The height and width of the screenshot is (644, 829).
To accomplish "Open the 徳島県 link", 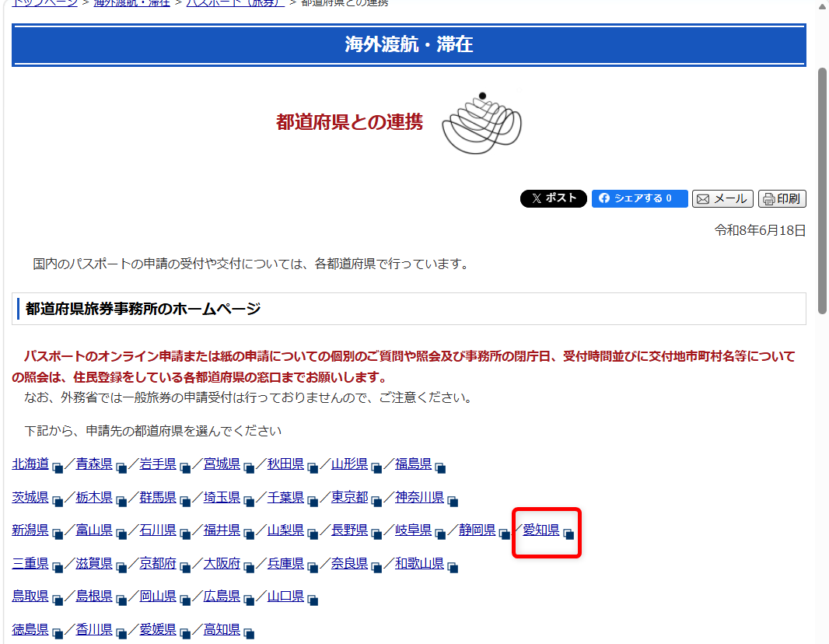I will point(30,629).
